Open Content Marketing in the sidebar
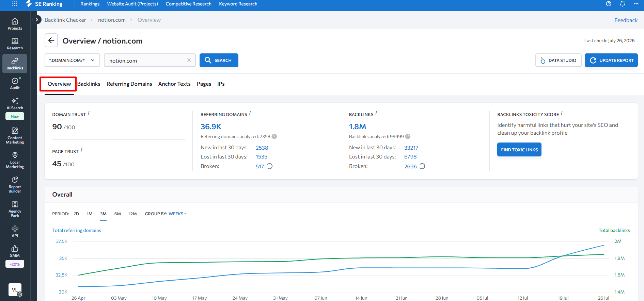 click(x=15, y=136)
